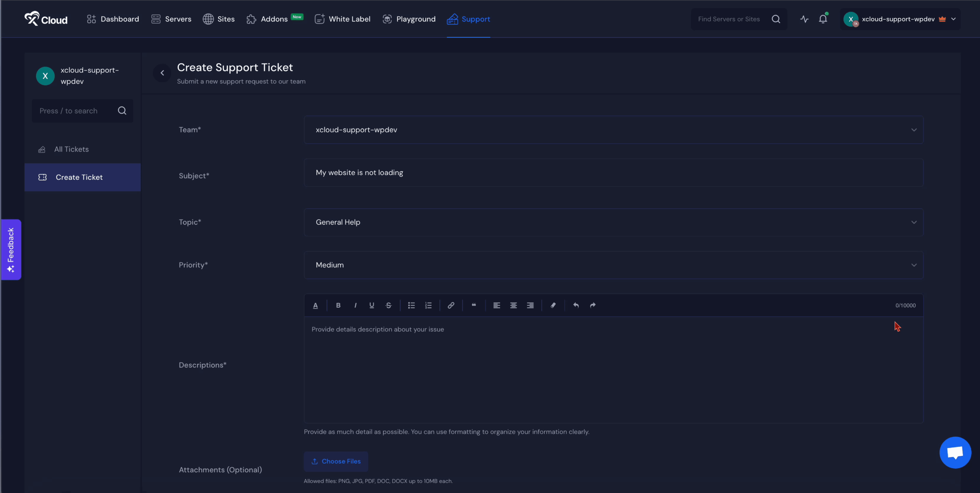Open the notifications bell
Image resolution: width=980 pixels, height=493 pixels.
[823, 19]
